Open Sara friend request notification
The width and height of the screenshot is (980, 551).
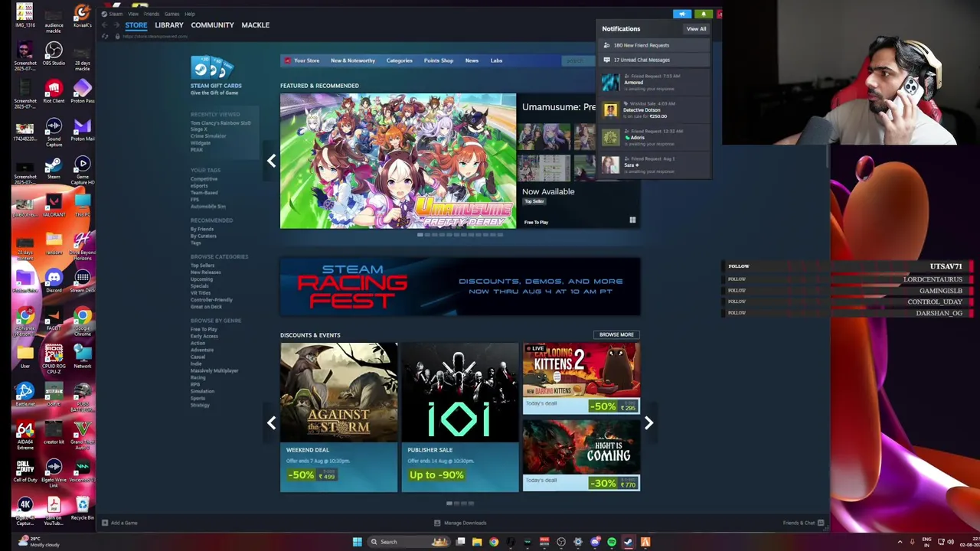point(655,165)
